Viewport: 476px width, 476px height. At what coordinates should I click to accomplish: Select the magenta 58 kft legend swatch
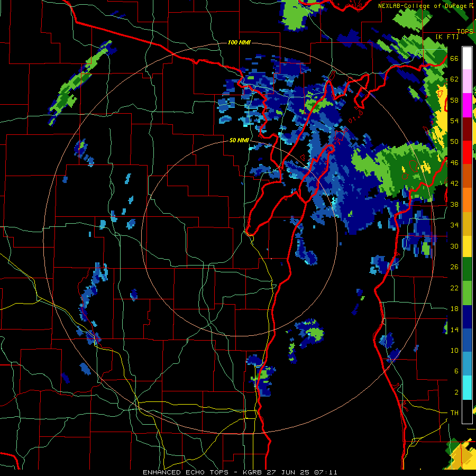tap(467, 105)
